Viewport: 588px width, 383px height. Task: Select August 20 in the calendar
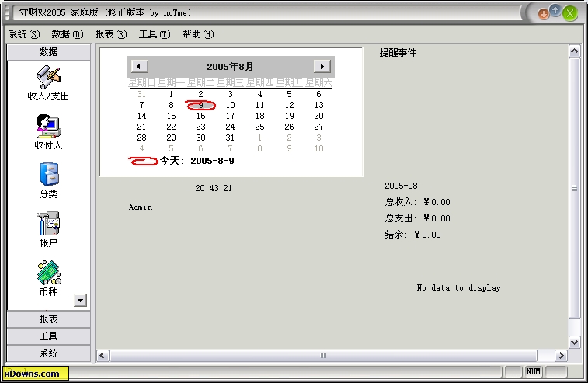pyautogui.click(x=318, y=116)
